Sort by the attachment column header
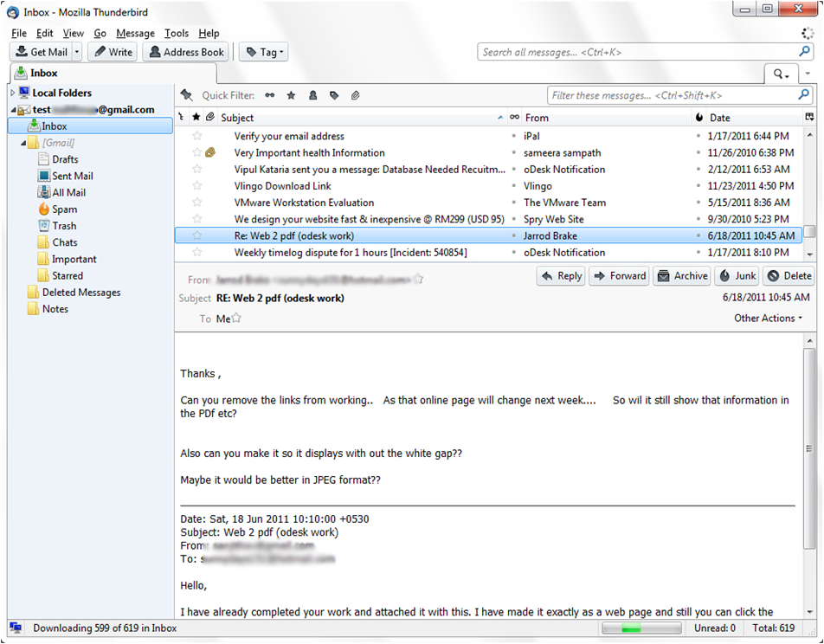The width and height of the screenshot is (824, 644). point(210,117)
